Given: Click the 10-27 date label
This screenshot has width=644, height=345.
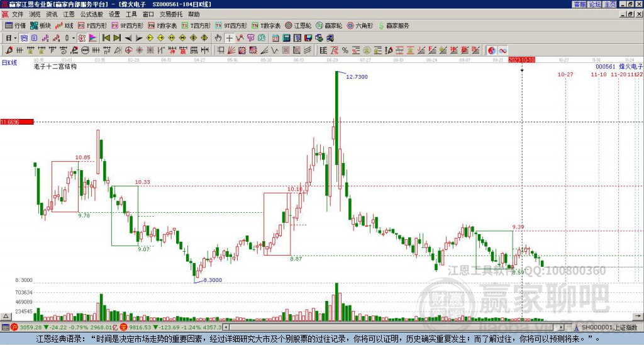Looking at the screenshot, I should [x=565, y=74].
